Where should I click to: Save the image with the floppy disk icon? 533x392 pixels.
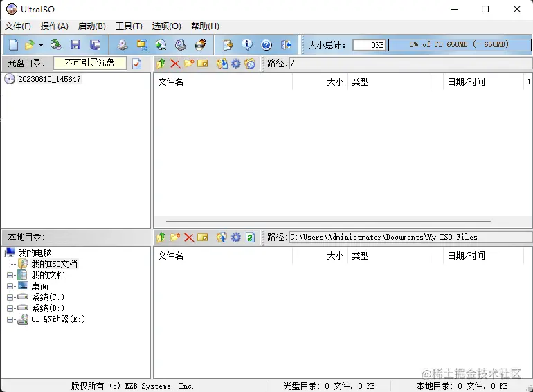point(75,45)
